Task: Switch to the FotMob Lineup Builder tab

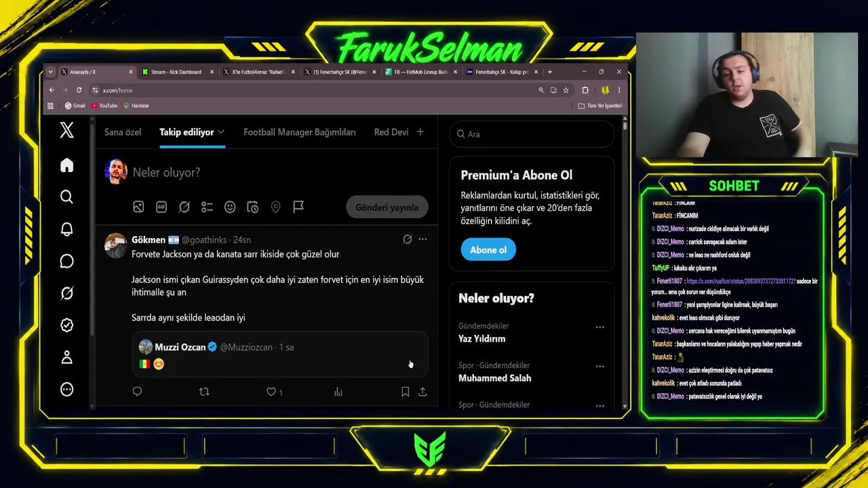Action: pyautogui.click(x=422, y=72)
